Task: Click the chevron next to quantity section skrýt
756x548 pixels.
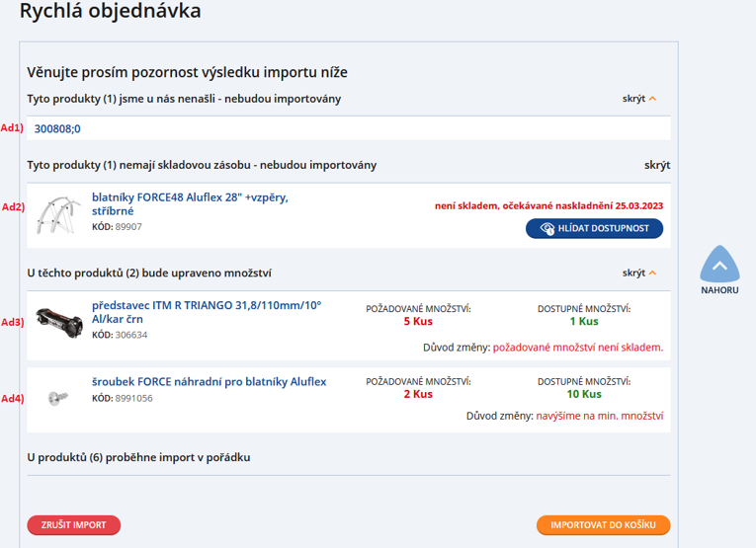Action: point(652,273)
